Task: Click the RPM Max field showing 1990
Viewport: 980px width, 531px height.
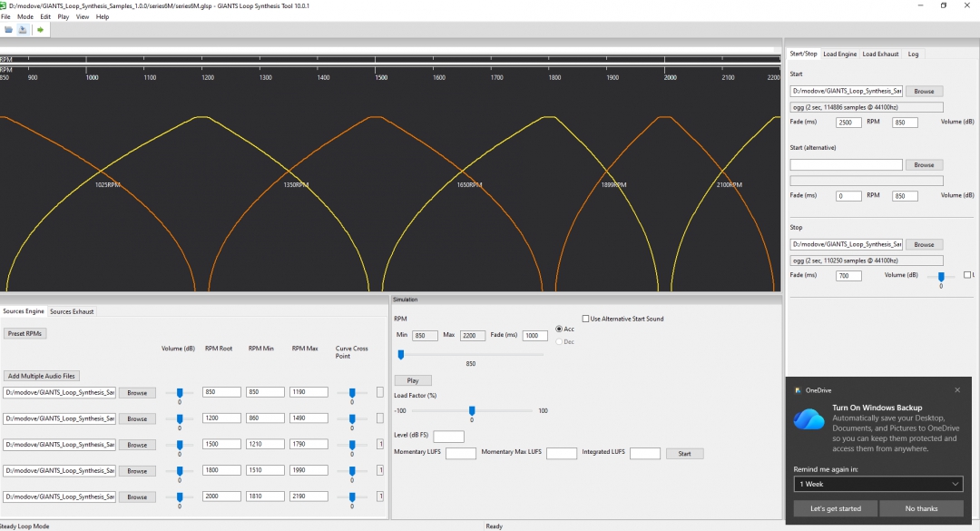Action: (x=309, y=469)
